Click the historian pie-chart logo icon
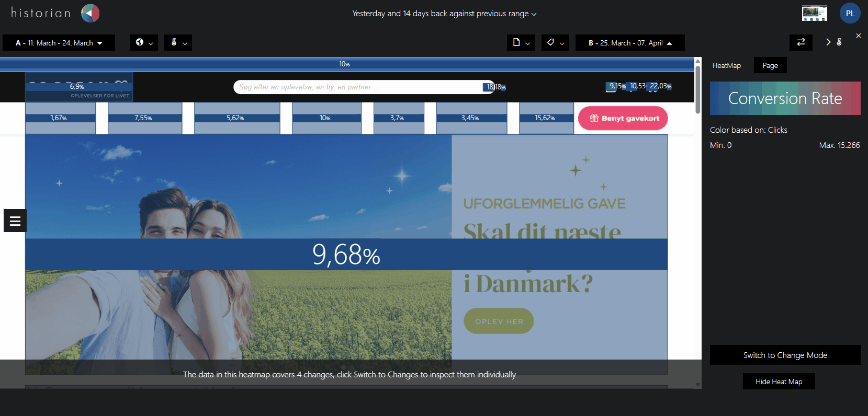This screenshot has width=868, height=416. point(90,13)
